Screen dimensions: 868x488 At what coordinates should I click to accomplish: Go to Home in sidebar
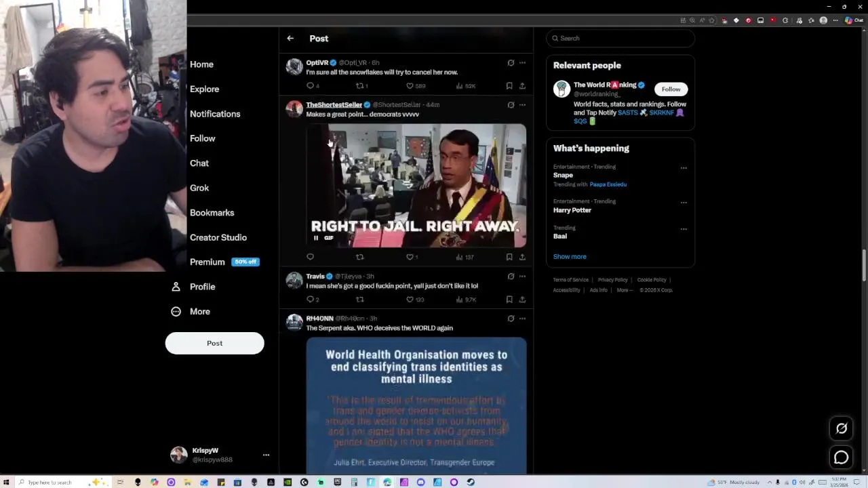(x=201, y=64)
